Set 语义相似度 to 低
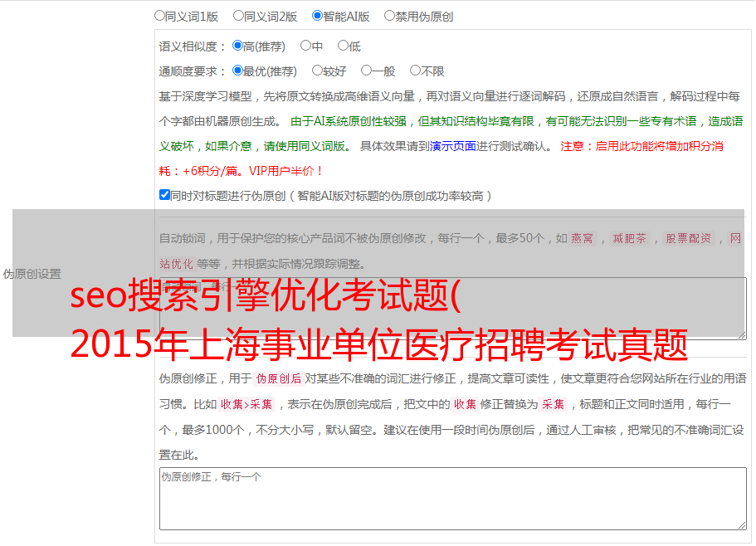Screen dimensions: 756x546 [343, 46]
